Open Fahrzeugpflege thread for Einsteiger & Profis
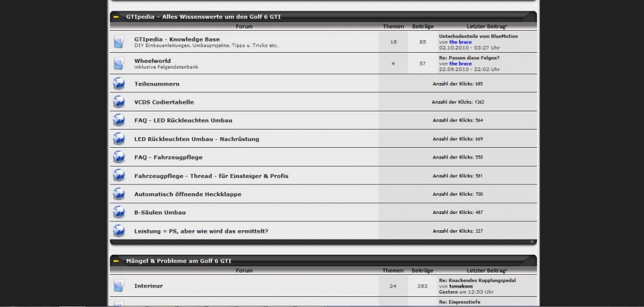 211,176
